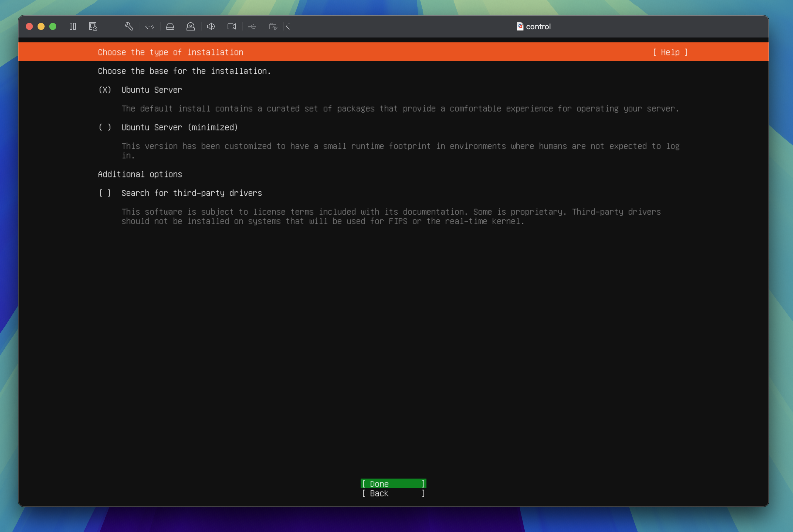Activate the Done button

click(x=393, y=484)
